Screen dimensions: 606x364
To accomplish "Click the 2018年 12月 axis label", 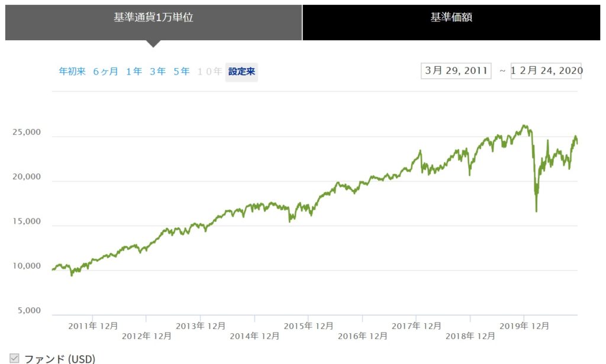I will (x=470, y=336).
